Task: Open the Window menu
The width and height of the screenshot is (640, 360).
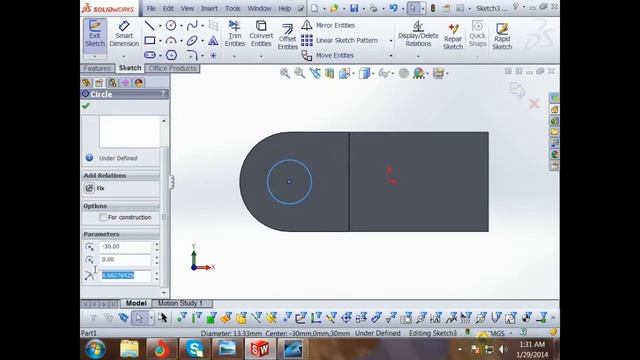Action: [x=259, y=8]
